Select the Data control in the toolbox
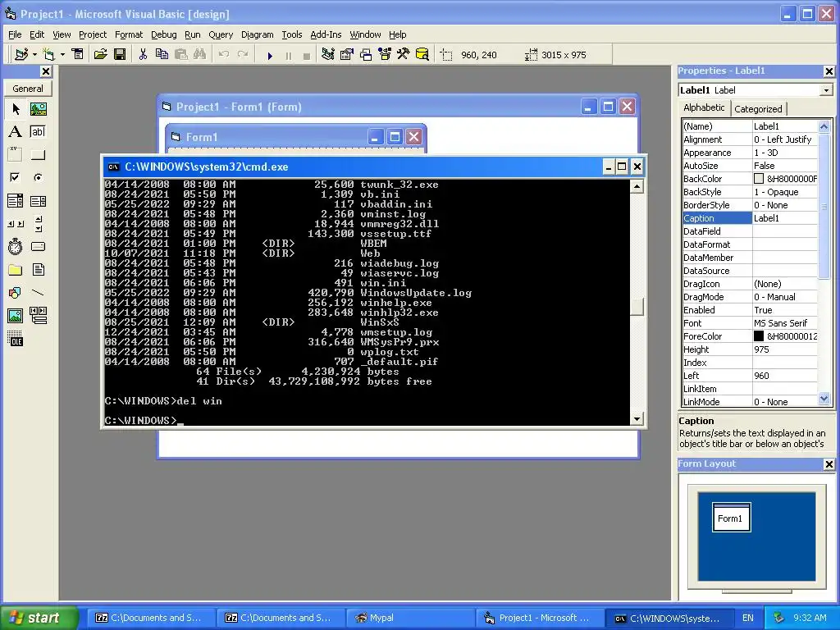The height and width of the screenshot is (630, 840). click(38, 316)
